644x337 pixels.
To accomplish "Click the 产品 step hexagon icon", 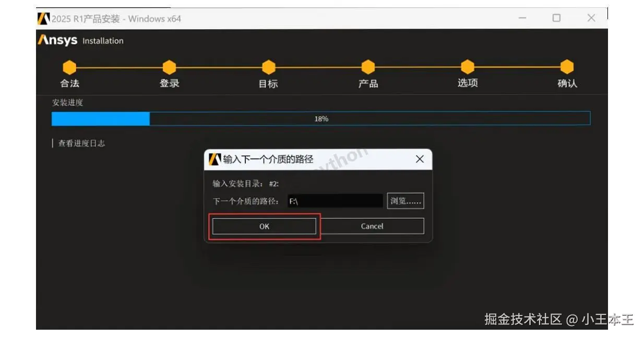I will pos(368,67).
